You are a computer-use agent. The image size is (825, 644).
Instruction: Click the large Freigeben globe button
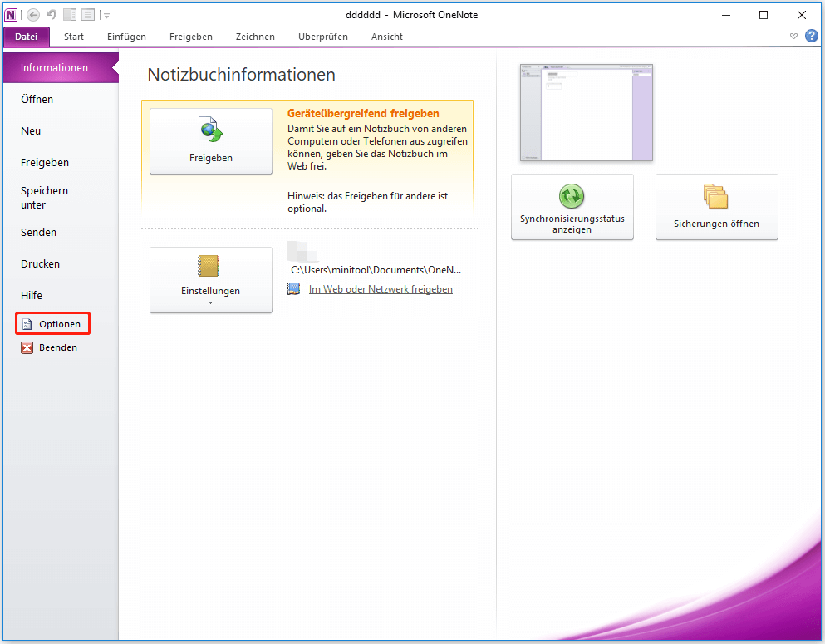tap(211, 141)
